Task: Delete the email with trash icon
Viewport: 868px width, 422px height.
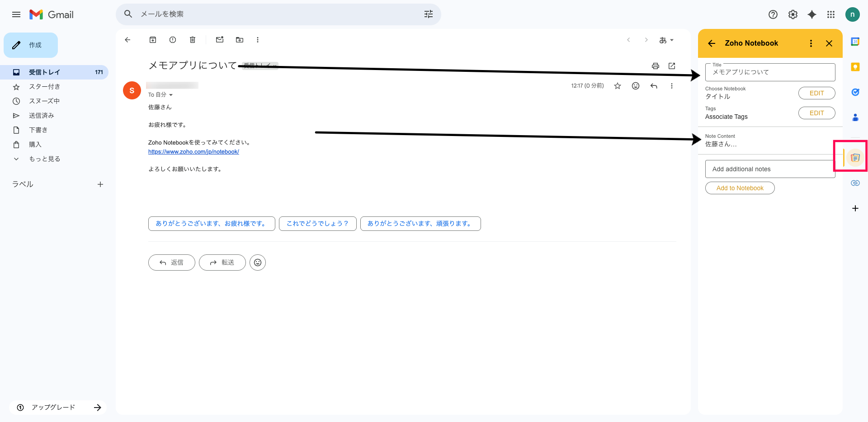Action: click(193, 40)
